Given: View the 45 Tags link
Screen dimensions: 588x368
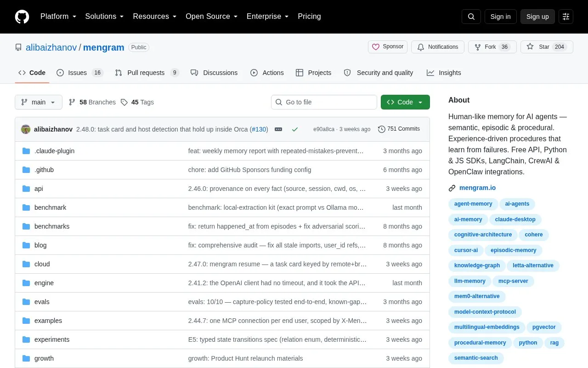Looking at the screenshot, I should click(x=137, y=102).
